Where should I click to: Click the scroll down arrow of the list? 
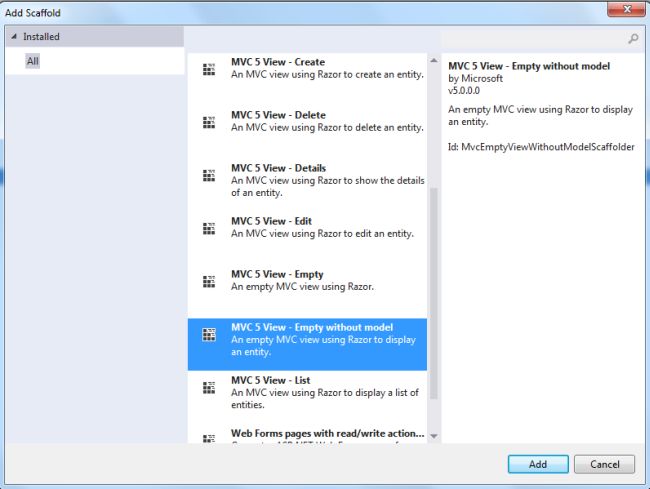coord(434,436)
